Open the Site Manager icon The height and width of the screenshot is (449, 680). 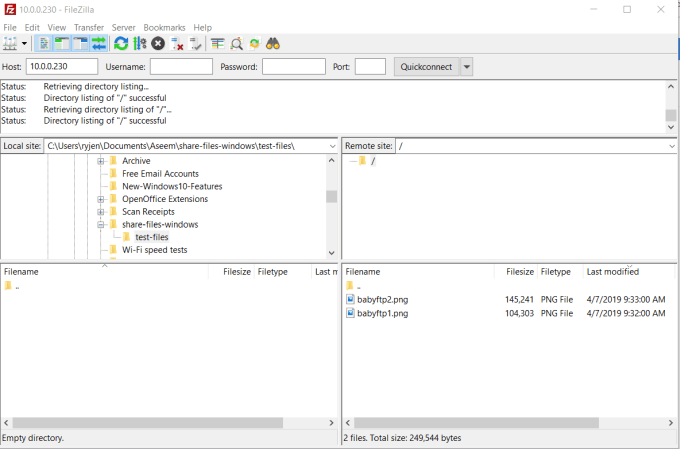(x=11, y=44)
